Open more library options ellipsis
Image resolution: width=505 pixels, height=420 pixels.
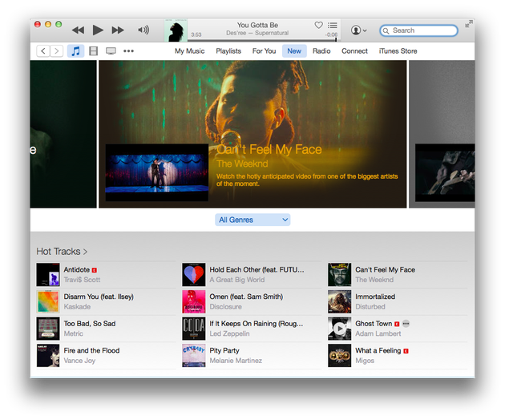[128, 50]
